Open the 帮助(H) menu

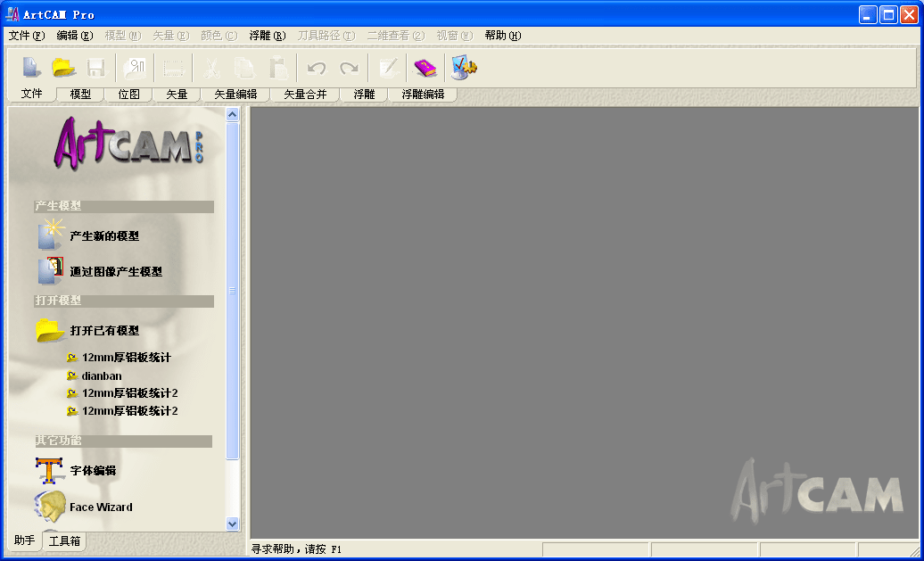tap(503, 36)
